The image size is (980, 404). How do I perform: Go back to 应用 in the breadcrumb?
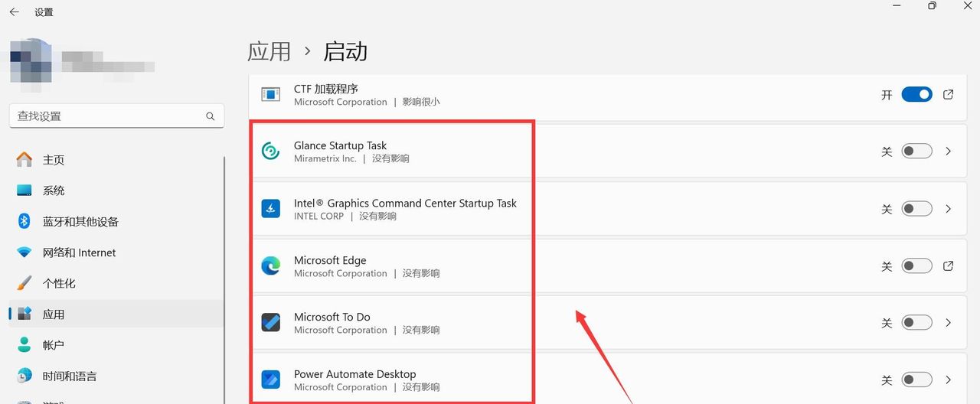click(x=269, y=51)
